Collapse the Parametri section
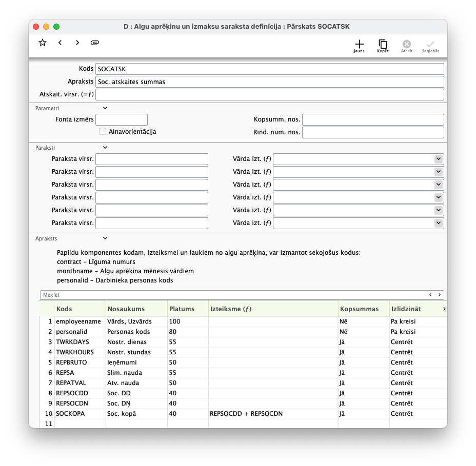 click(x=105, y=108)
